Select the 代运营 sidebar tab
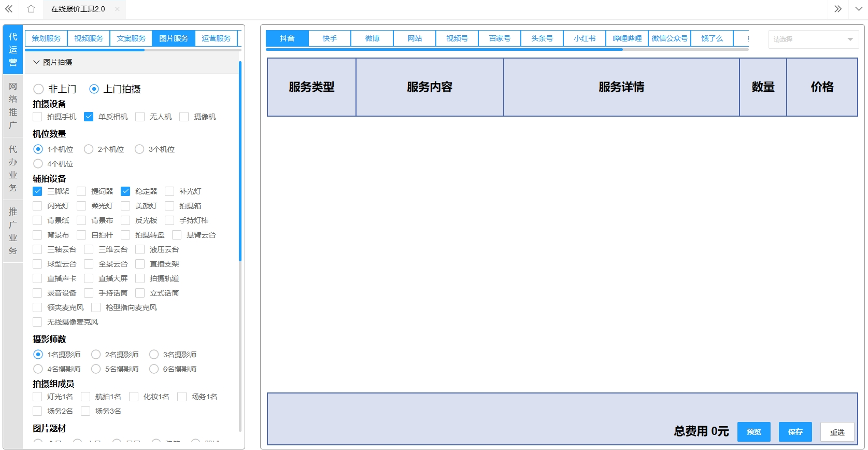The height and width of the screenshot is (450, 868). (x=13, y=50)
